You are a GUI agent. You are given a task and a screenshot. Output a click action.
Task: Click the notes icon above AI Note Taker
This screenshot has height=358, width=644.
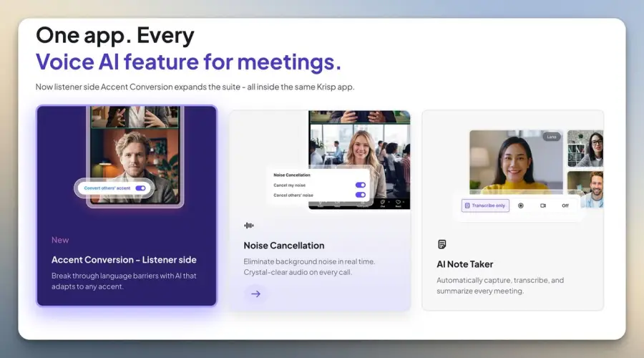click(x=442, y=245)
